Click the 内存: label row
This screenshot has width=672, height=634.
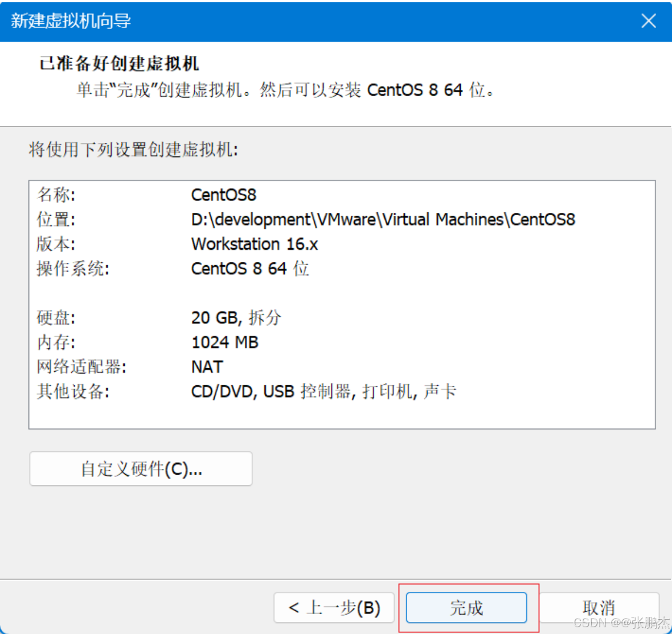point(56,342)
